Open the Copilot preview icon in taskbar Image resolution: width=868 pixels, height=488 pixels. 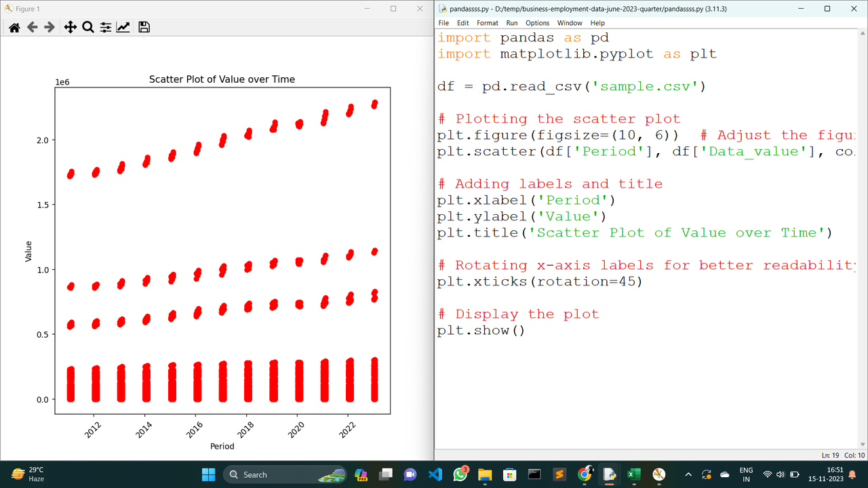[361, 474]
